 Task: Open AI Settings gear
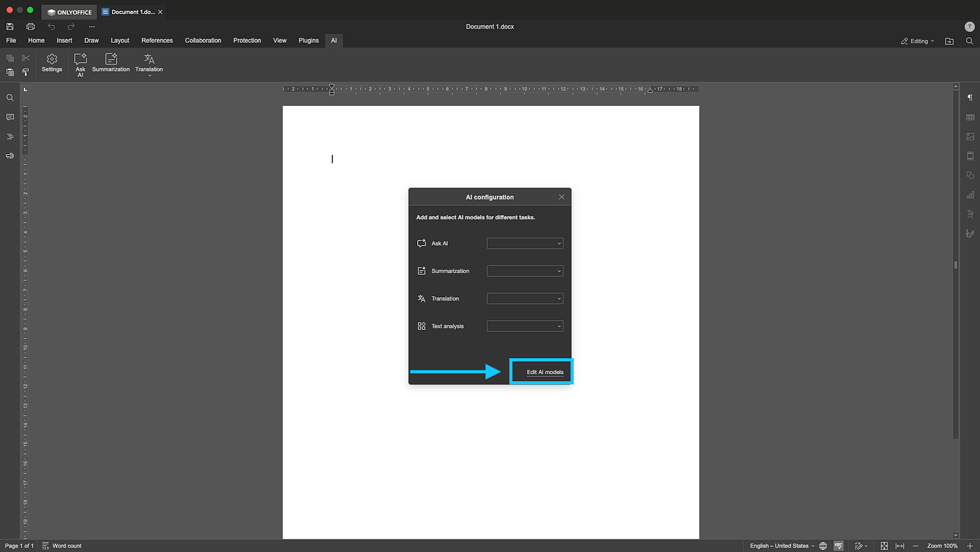click(52, 63)
